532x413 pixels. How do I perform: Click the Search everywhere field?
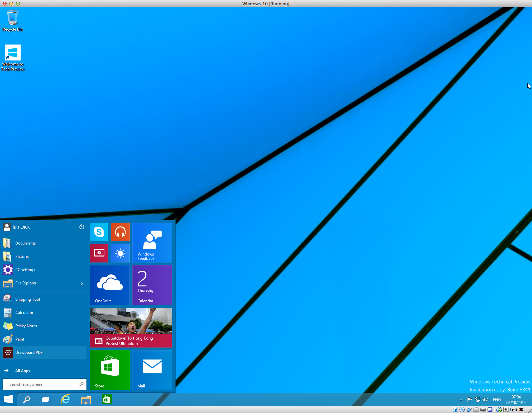click(44, 384)
